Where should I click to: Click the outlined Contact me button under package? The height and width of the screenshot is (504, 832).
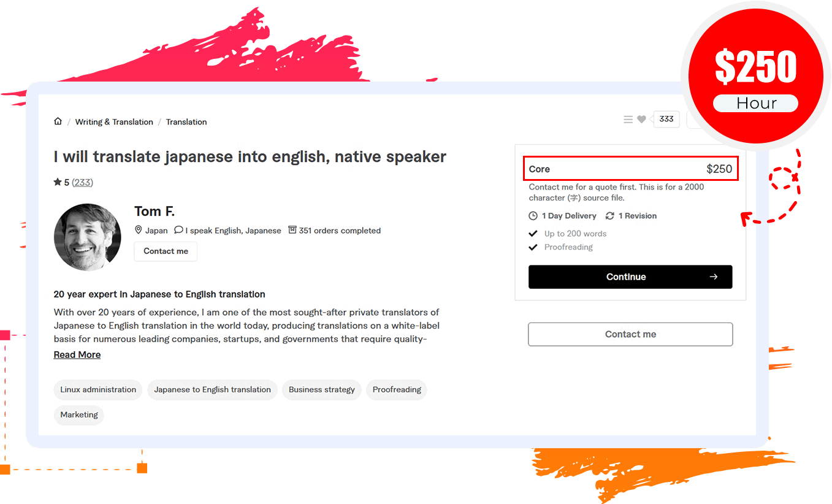click(630, 334)
